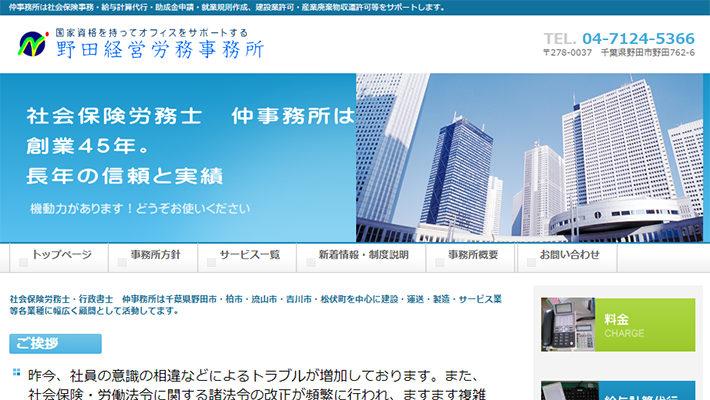The height and width of the screenshot is (400, 710).
Task: Open the blue 給与計算代行 banner
Action: 645,392
